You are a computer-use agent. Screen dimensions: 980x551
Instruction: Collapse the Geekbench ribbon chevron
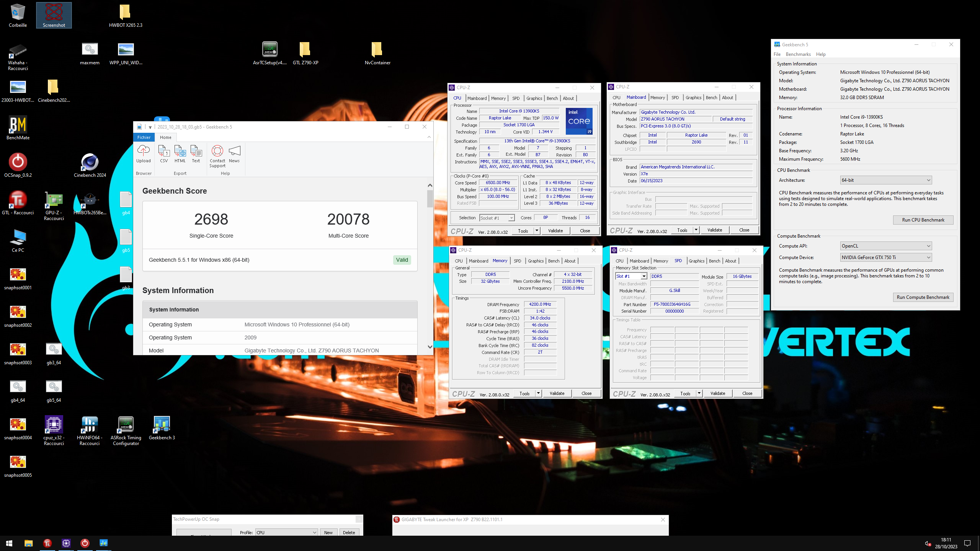429,137
